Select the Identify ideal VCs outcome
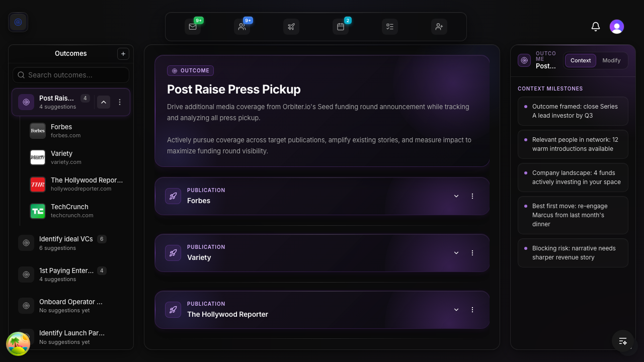This screenshot has width=644, height=362. [x=65, y=242]
